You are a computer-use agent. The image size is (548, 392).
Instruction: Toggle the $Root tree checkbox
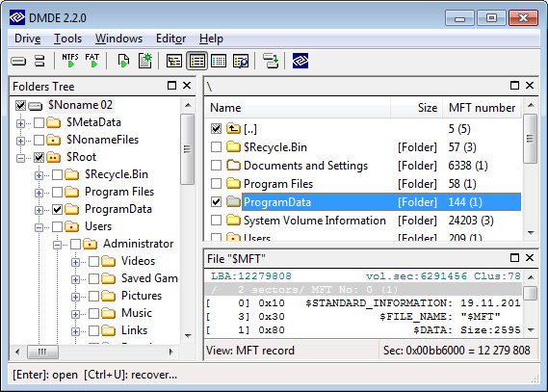coord(39,158)
